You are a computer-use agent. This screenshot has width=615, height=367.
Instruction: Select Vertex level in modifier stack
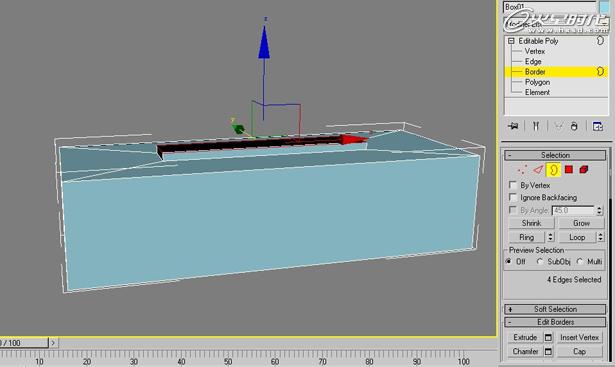(535, 51)
